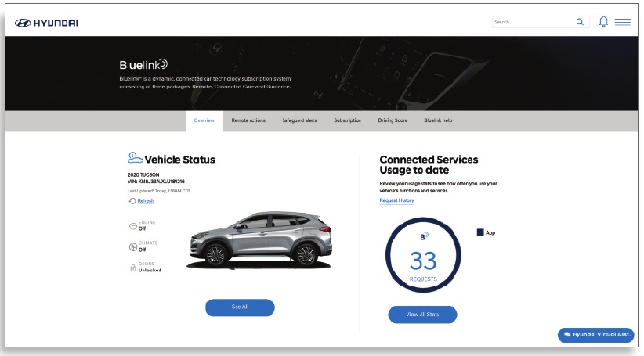Click the chat bubble icon in Virtual Asst.

pos(567,335)
